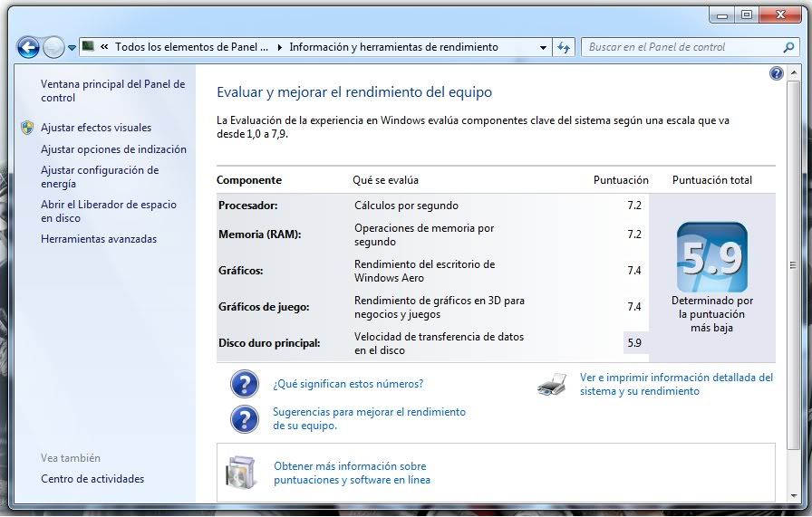Click the 'Memoria (RAM):' row label
Viewport: 812px width, 517px height.
pos(260,235)
